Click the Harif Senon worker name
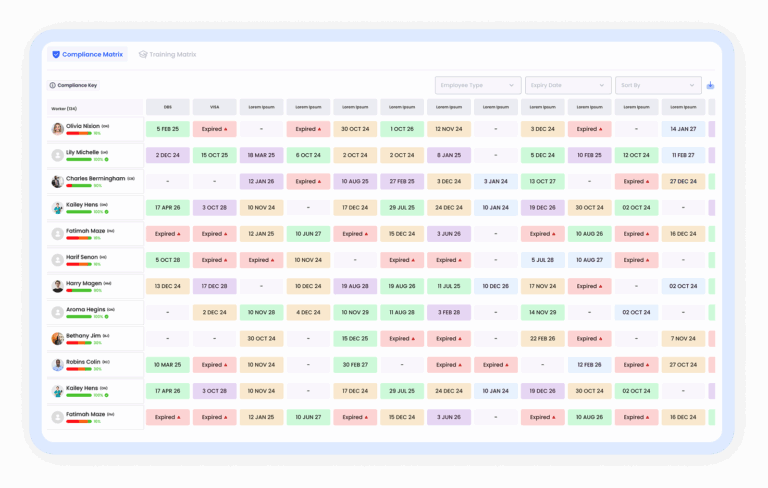 (82, 257)
